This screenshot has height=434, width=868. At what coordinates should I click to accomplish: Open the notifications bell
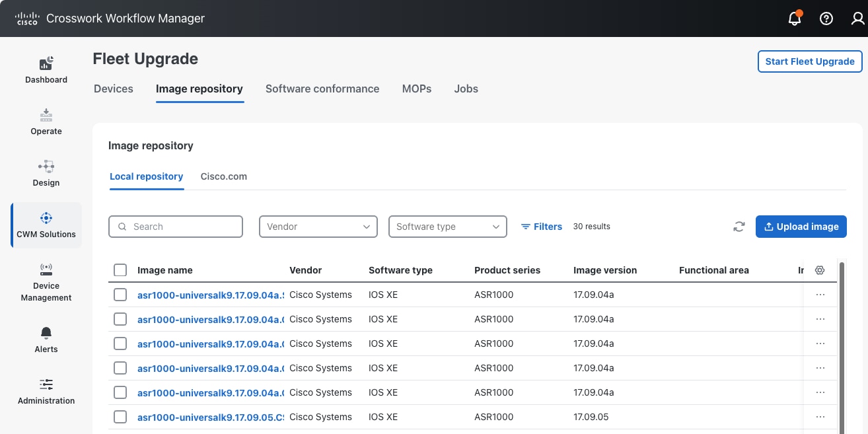point(795,18)
